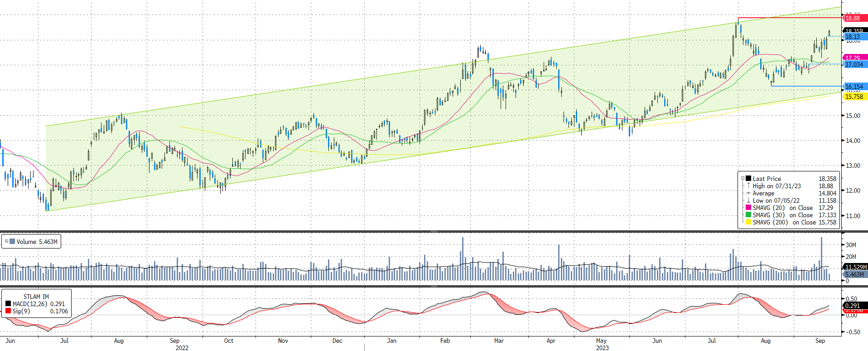
Task: Click the 'STLAM IM' ticker title
Action: [36, 297]
